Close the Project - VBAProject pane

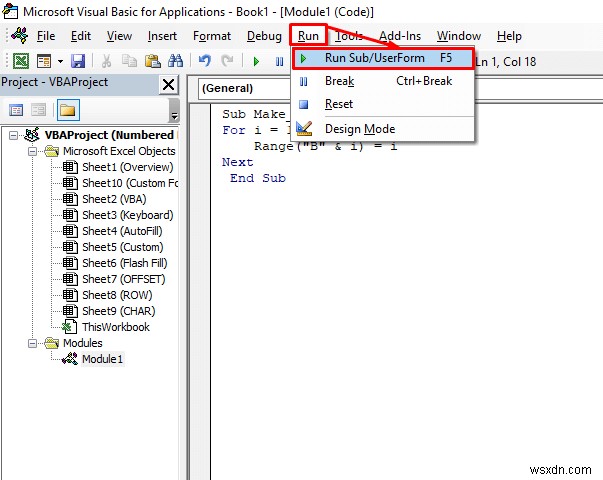click(168, 85)
